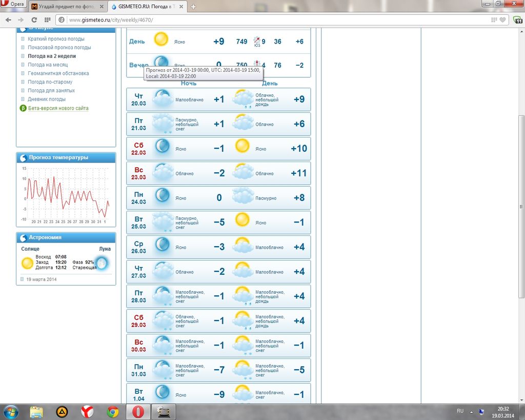Open a new browser tab
Viewport: 525px width, 420px height.
pos(193,7)
